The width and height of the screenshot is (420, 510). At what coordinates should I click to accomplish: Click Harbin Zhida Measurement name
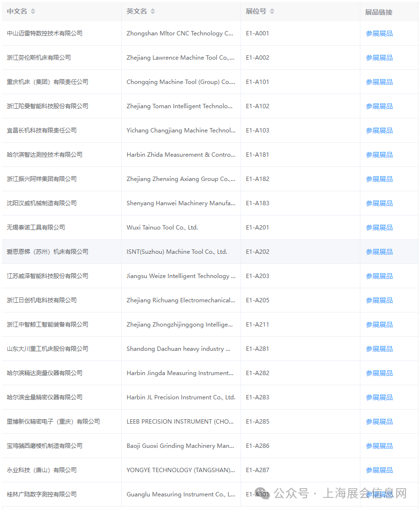[x=181, y=154]
